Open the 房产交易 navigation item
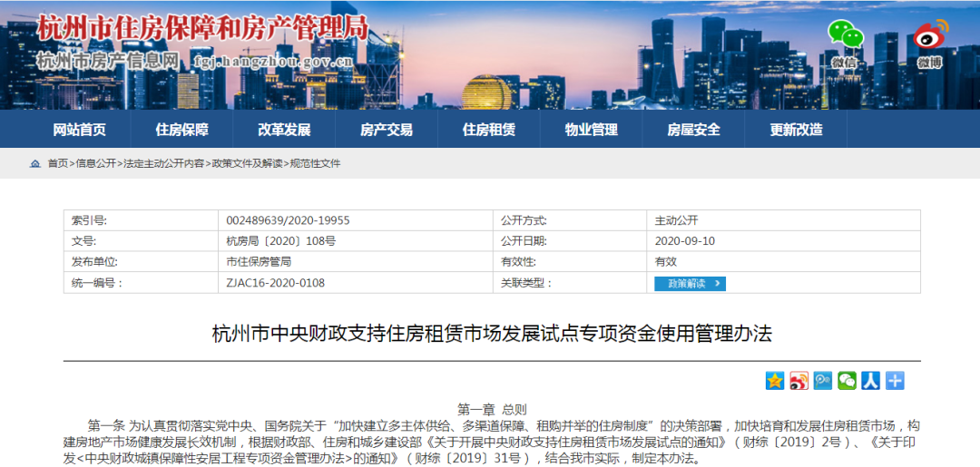 (x=386, y=130)
